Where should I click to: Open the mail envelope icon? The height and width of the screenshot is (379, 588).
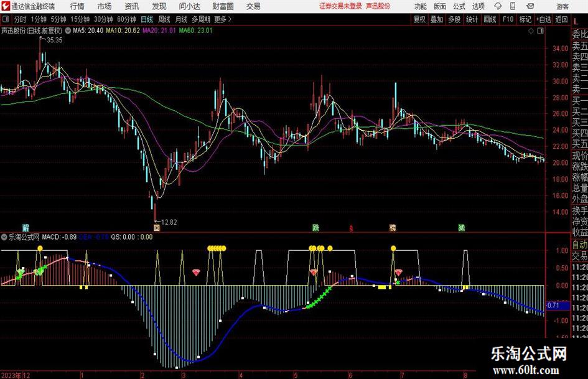click(530, 6)
